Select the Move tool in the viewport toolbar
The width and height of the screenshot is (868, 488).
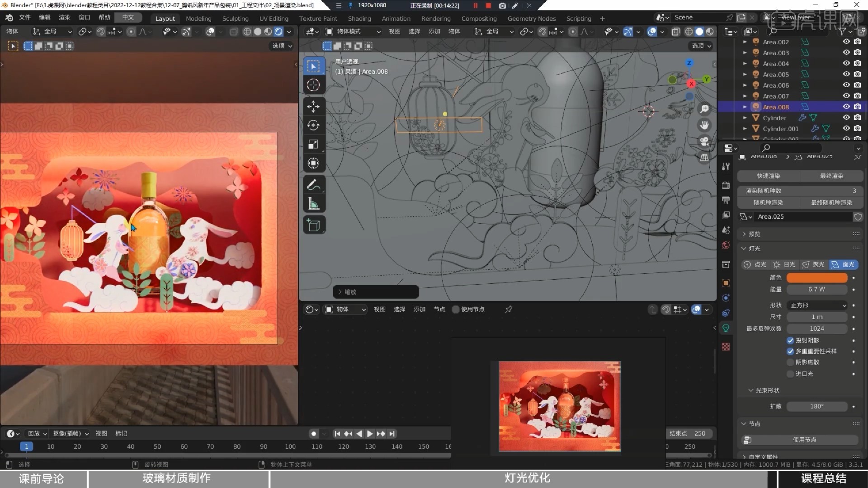[x=313, y=107]
